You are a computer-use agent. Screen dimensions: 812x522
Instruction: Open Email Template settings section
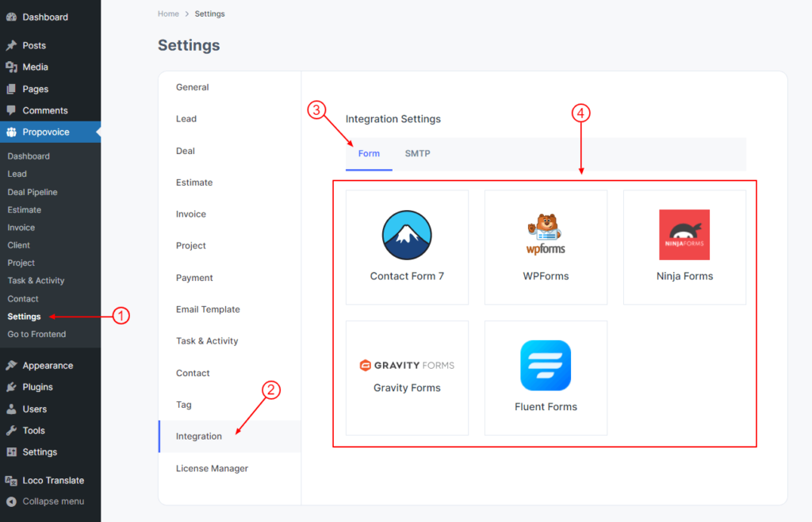208,309
